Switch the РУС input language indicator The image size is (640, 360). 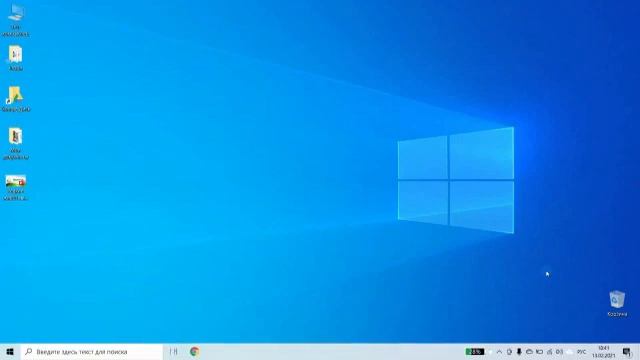(582, 351)
